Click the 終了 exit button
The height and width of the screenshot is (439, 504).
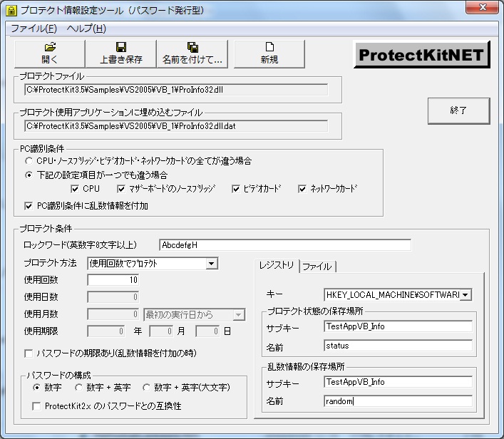coord(458,111)
